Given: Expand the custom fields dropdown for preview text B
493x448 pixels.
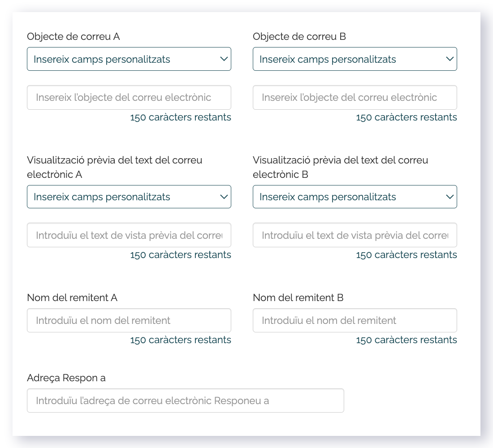Looking at the screenshot, I should point(355,197).
